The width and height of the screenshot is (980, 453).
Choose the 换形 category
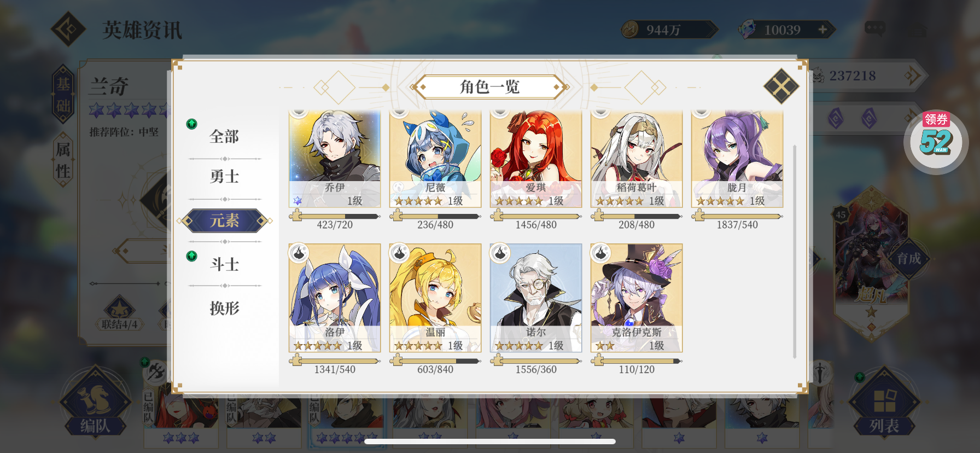point(224,308)
